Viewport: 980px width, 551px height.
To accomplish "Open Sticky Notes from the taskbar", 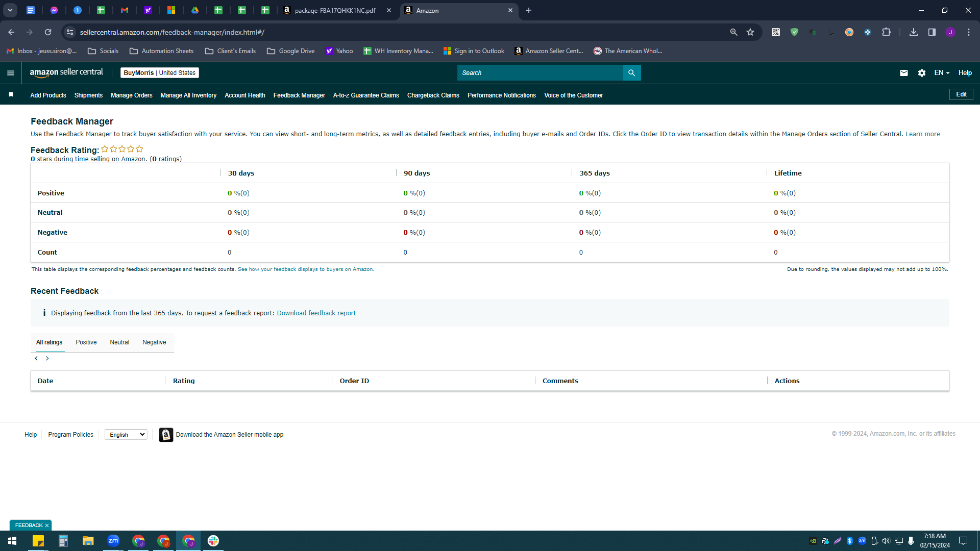I will [x=38, y=541].
